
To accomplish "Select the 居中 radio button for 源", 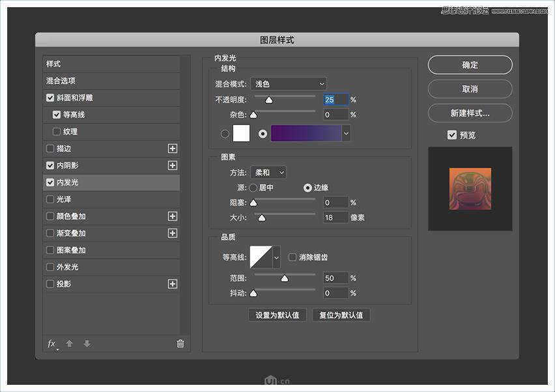I will click(x=253, y=188).
